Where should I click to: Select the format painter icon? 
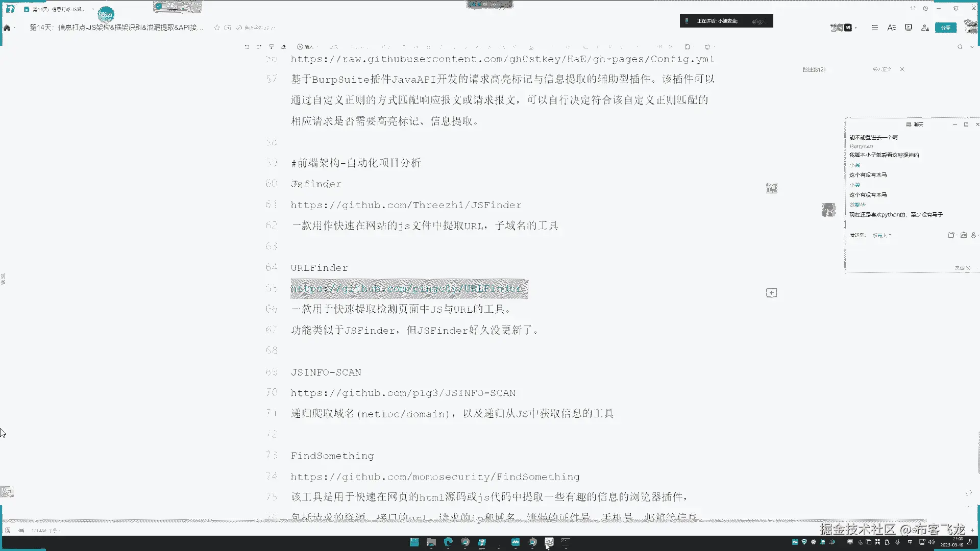point(272,47)
